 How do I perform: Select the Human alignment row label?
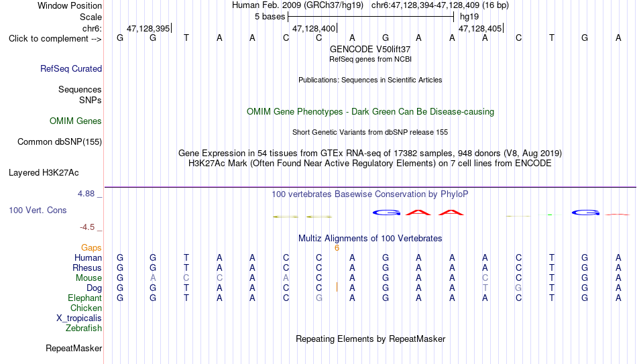click(x=88, y=258)
